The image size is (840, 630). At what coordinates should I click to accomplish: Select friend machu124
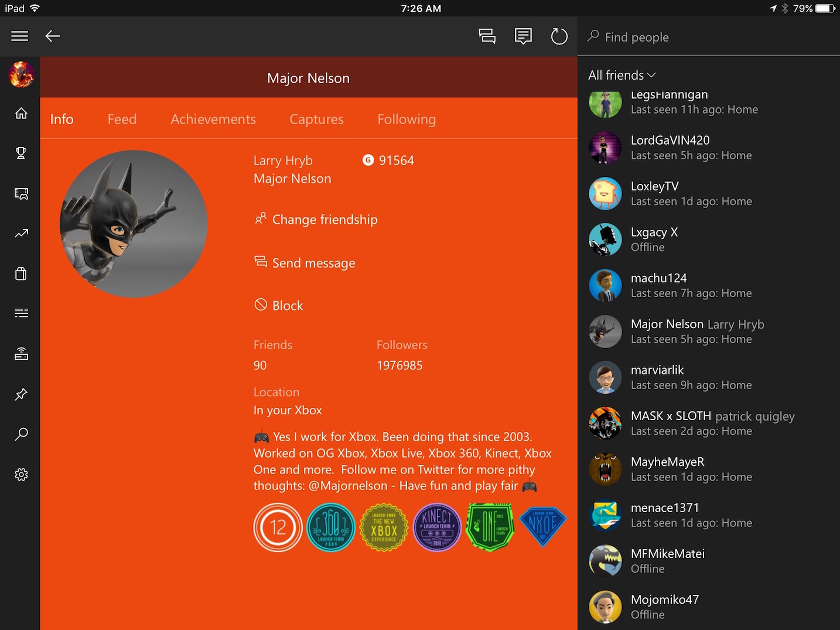(709, 285)
